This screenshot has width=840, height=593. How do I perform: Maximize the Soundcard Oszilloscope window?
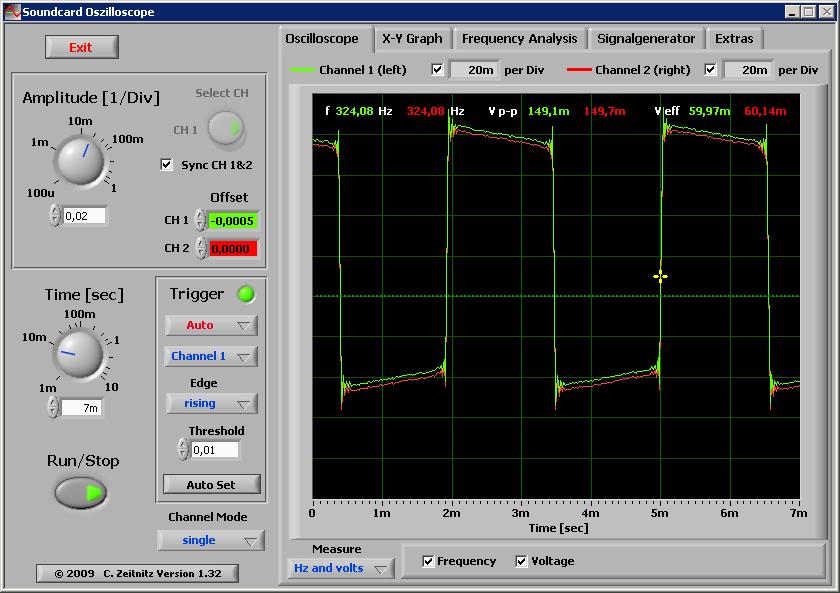(x=808, y=12)
